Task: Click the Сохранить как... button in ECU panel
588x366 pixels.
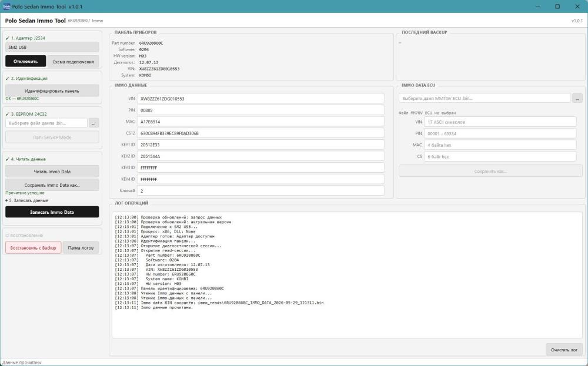Action: (x=490, y=171)
